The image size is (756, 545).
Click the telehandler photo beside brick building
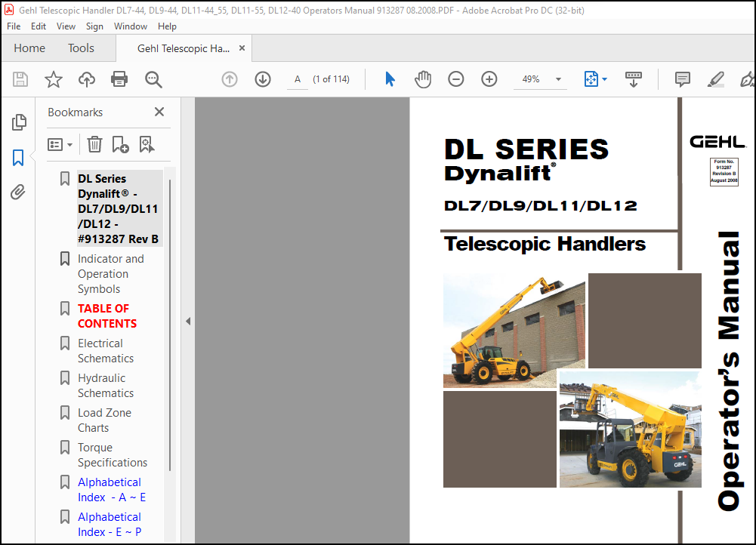pos(514,331)
